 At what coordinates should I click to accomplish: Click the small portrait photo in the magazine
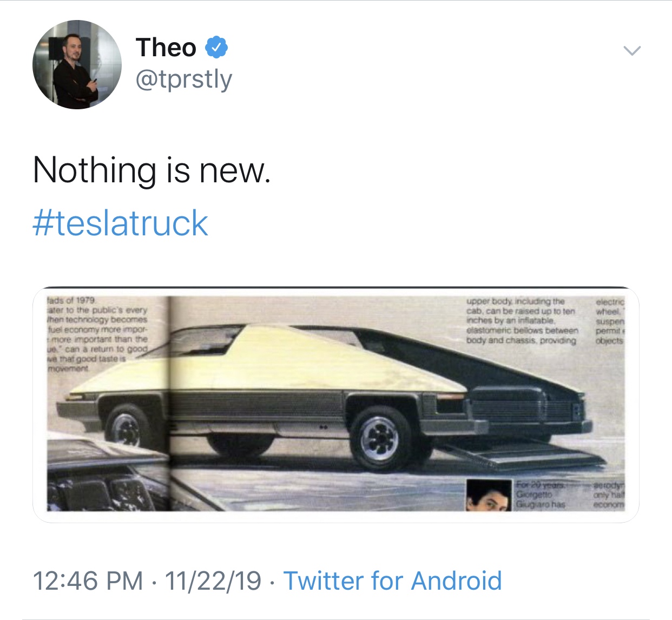coord(489,495)
